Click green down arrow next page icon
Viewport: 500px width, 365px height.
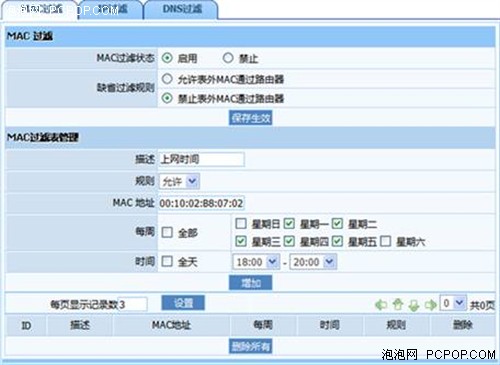point(414,305)
